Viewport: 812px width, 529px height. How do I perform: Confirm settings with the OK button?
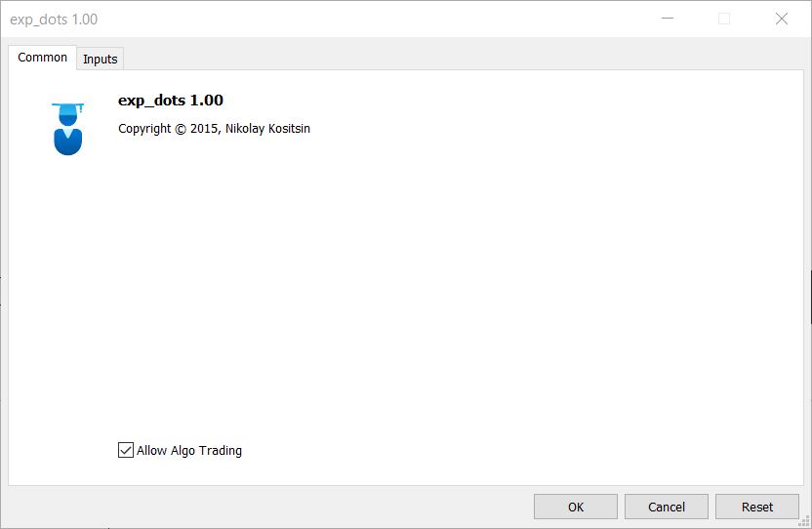[x=576, y=507]
